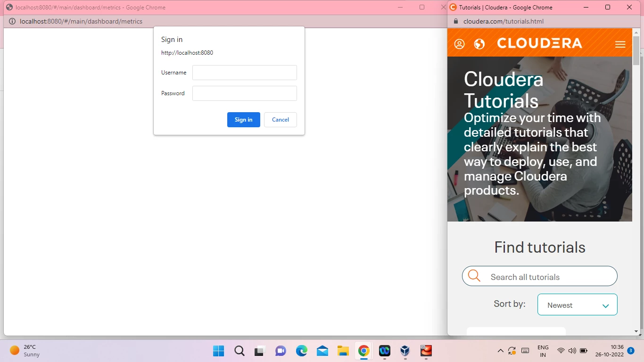Open the Webex app from the taskbar
The height and width of the screenshot is (362, 644).
point(385,351)
